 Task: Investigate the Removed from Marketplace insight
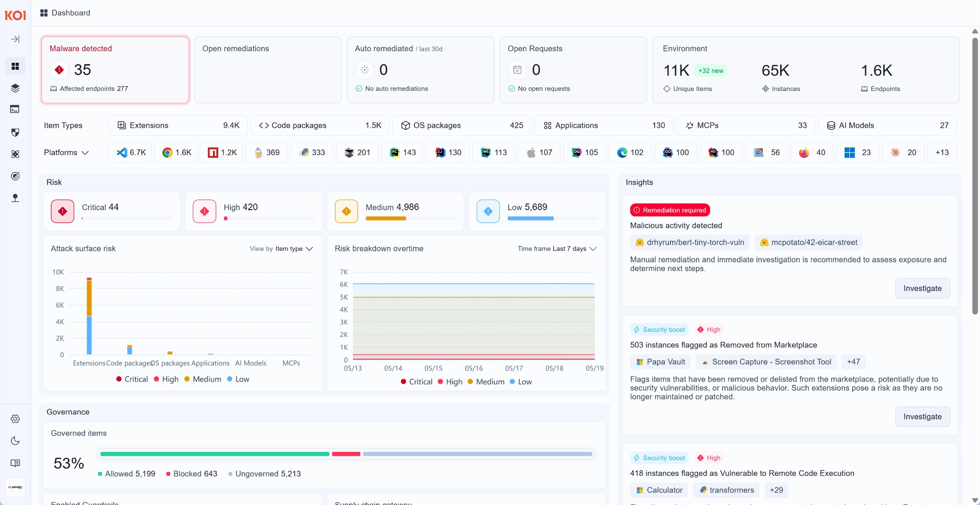[x=923, y=417]
